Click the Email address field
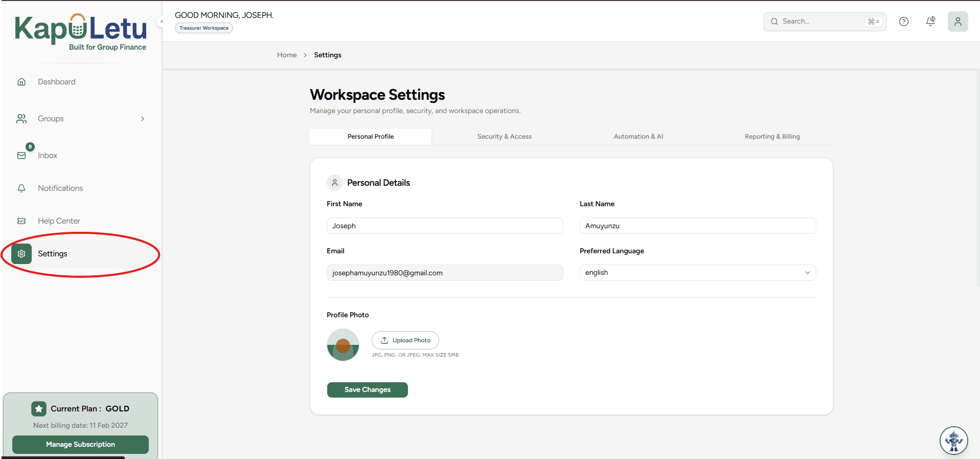 445,273
